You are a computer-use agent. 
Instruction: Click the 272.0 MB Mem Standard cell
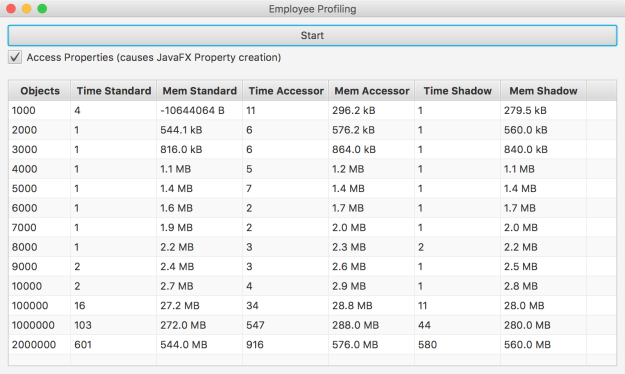click(x=199, y=325)
